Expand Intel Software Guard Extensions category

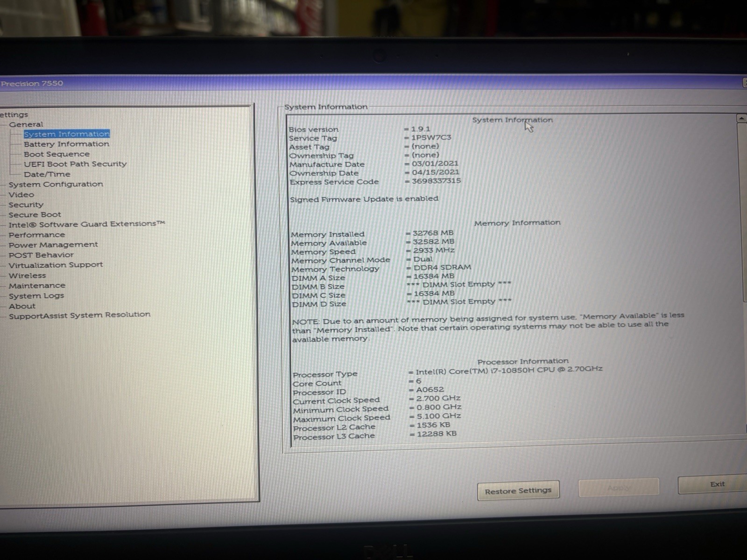[x=86, y=224]
